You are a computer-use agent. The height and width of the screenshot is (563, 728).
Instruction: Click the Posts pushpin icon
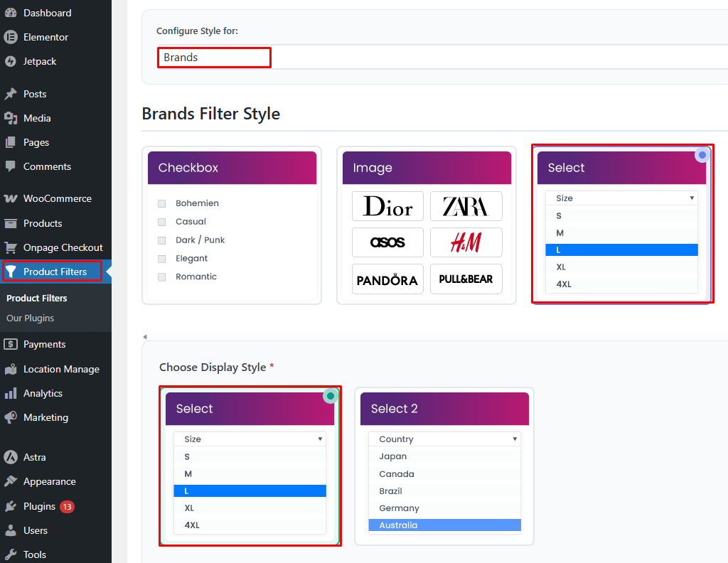coord(11,94)
